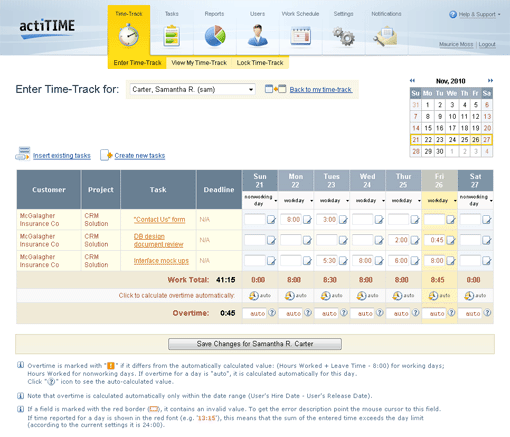Click auto overtime clock icon for Sunday
The width and height of the screenshot is (510, 437).
click(x=254, y=296)
